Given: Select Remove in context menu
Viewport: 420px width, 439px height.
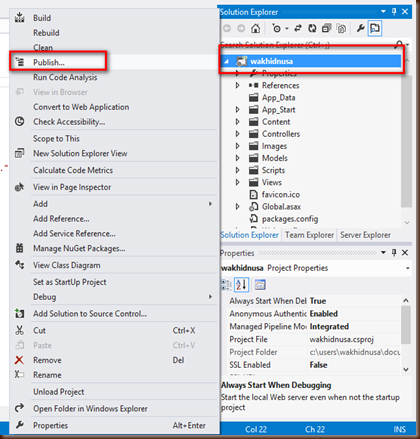Looking at the screenshot, I should pos(114,360).
